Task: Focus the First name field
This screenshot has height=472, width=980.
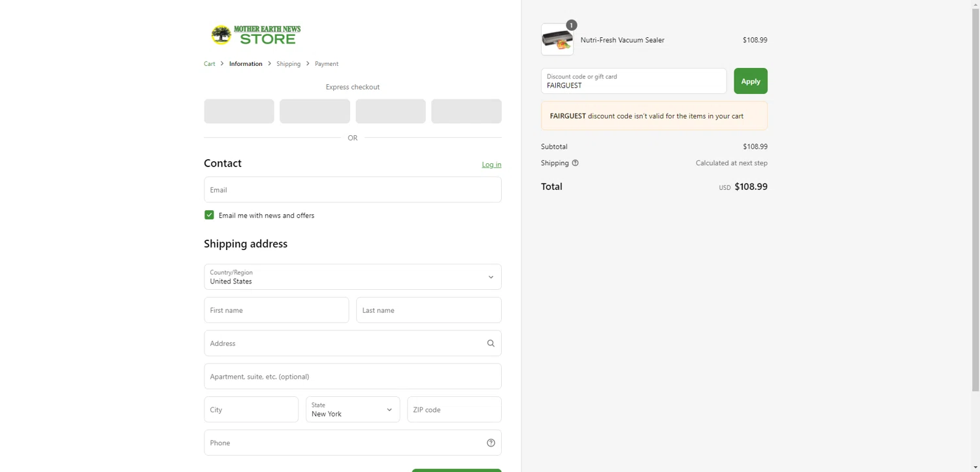Action: click(276, 310)
